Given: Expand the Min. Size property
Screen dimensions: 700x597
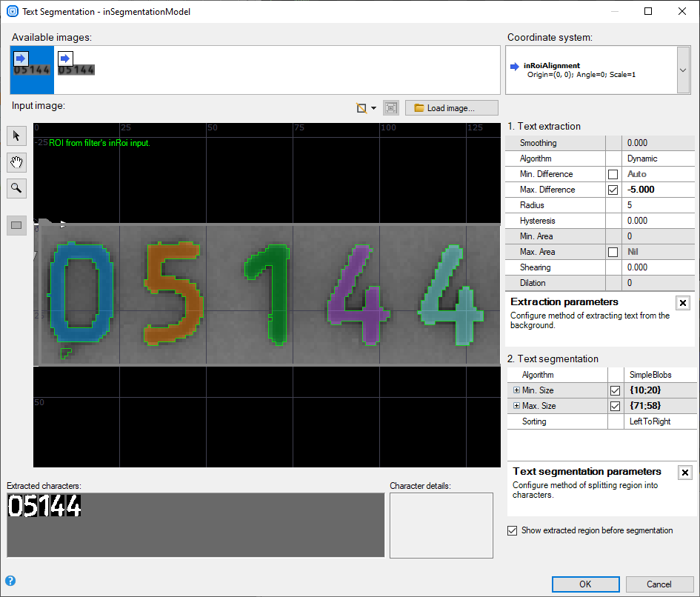Looking at the screenshot, I should 516,390.
